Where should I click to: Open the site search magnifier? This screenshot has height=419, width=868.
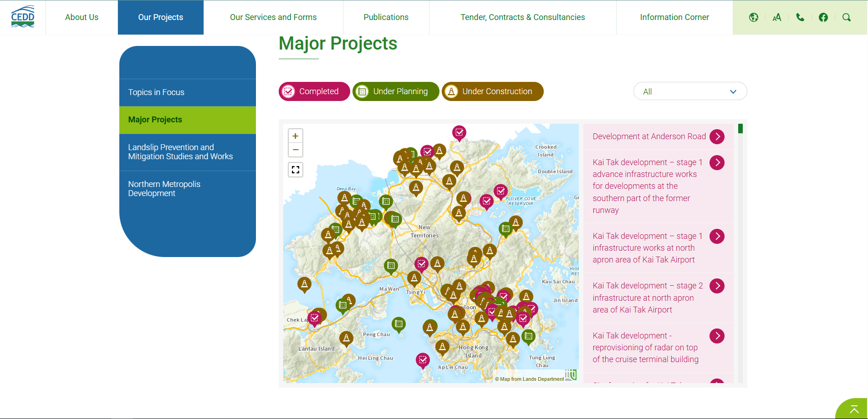click(847, 17)
